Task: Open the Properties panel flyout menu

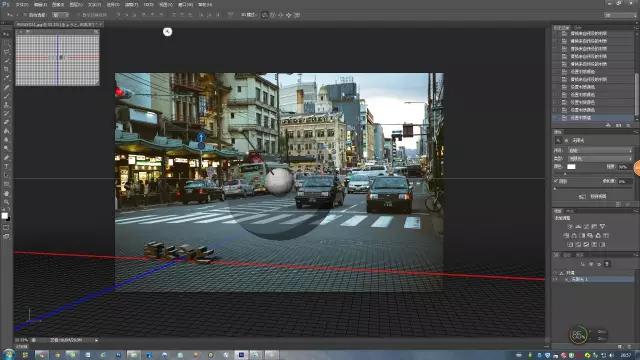Action: point(635,132)
